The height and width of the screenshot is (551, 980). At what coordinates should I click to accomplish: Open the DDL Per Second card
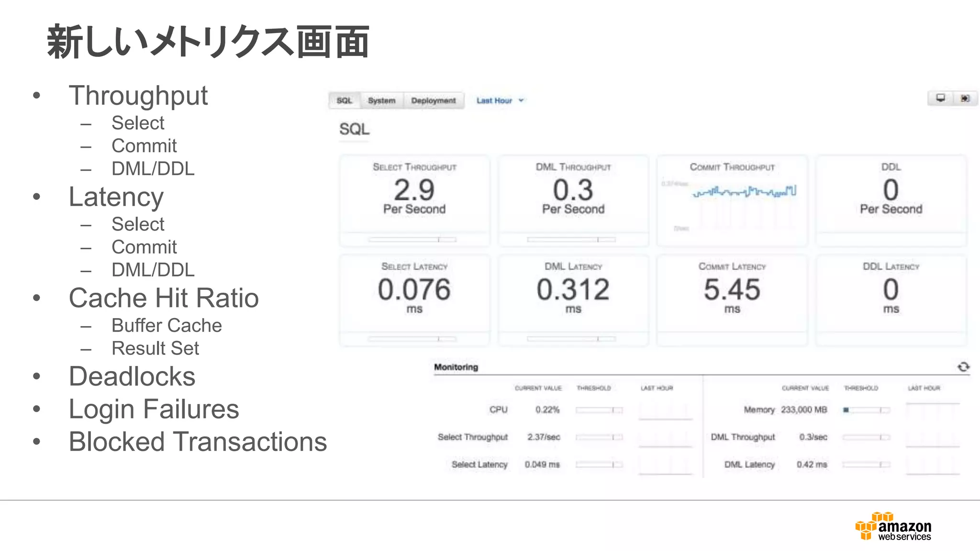[891, 200]
